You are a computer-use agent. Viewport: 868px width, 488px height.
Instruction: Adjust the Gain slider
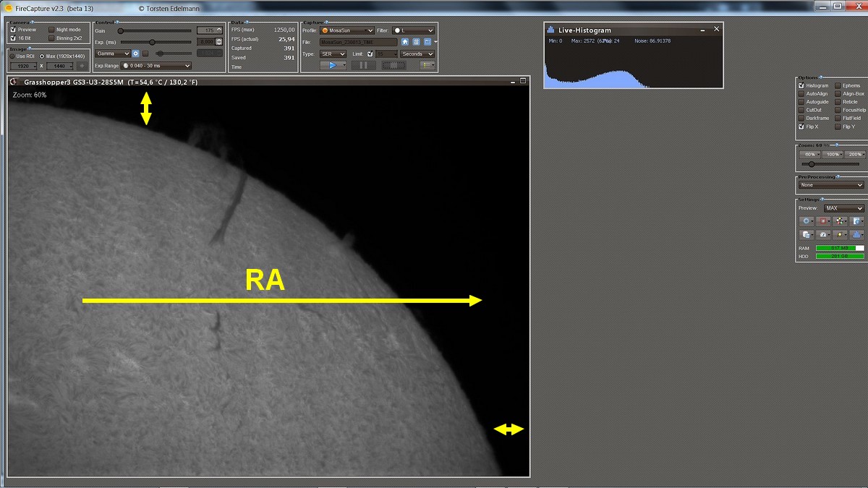pos(154,30)
